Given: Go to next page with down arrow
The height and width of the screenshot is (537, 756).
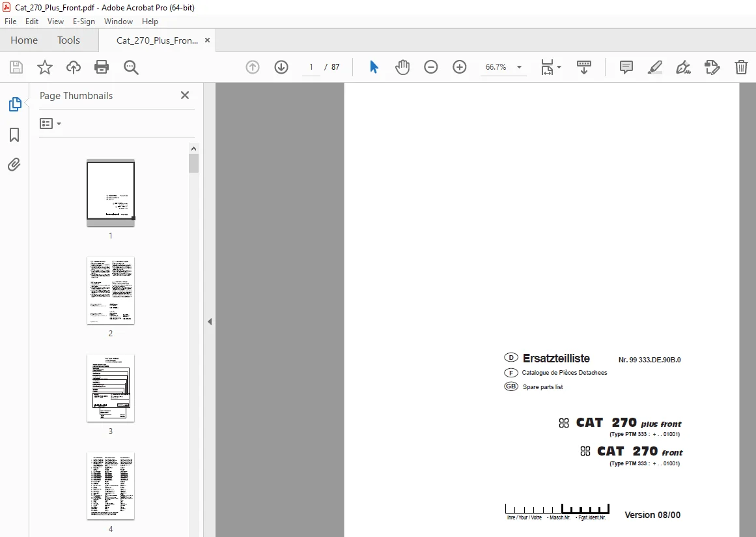Looking at the screenshot, I should tap(281, 67).
